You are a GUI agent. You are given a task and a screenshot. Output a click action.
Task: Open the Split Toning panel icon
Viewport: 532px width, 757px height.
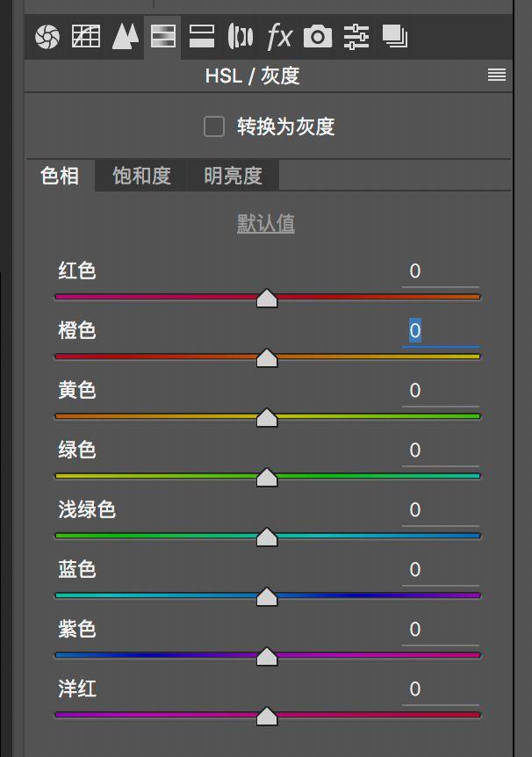(x=202, y=37)
